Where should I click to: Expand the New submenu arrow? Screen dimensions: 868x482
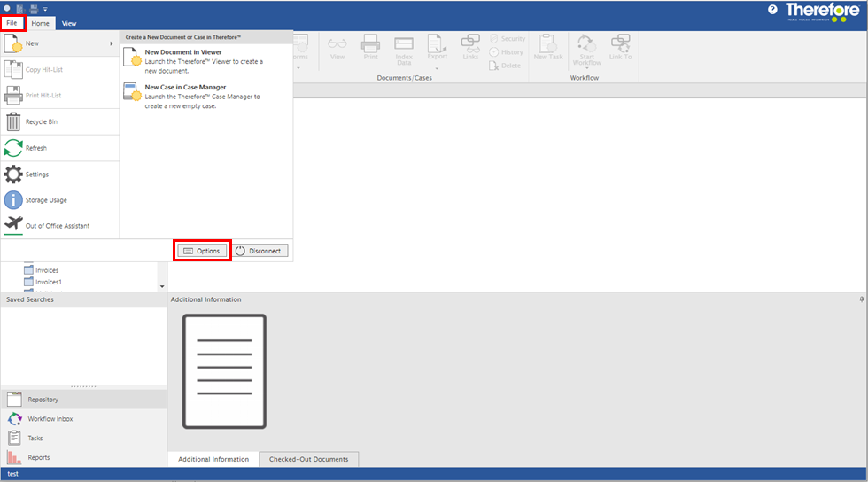[x=112, y=43]
